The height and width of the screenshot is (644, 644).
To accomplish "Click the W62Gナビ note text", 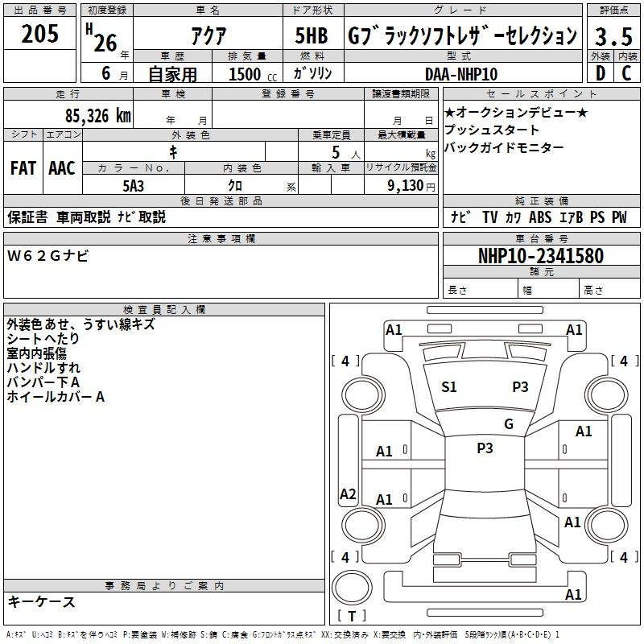I will (48, 256).
